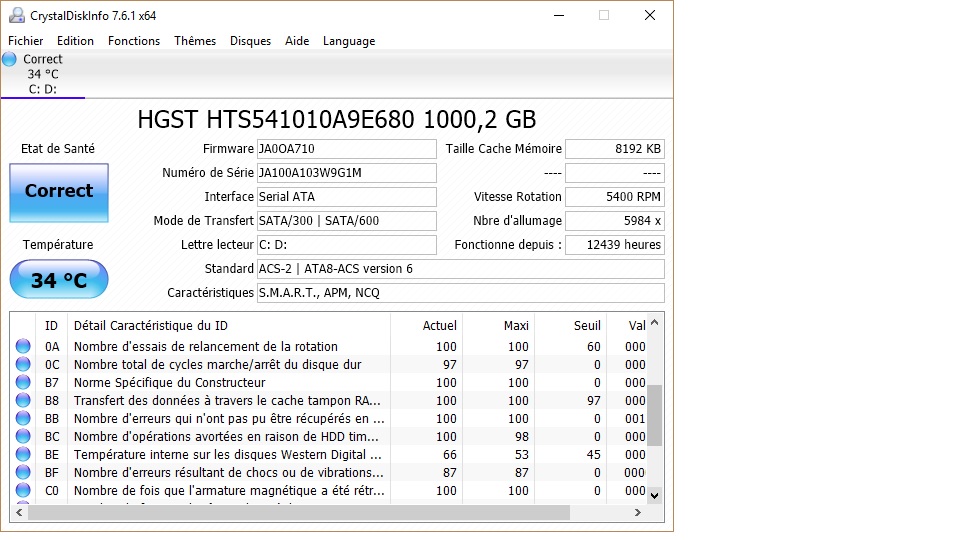
Task: Minimize the CrystalDiskInfo window
Action: 559,15
